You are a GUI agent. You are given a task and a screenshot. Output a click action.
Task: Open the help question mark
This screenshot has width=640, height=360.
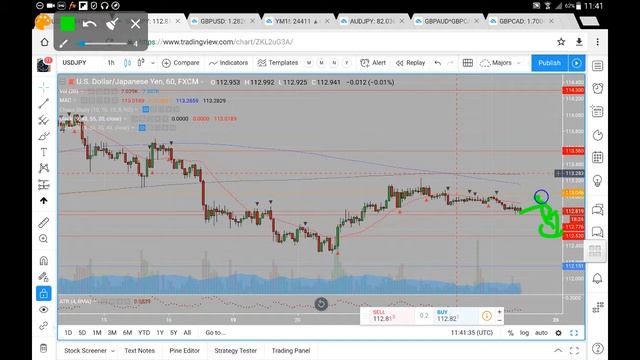pyautogui.click(x=598, y=349)
